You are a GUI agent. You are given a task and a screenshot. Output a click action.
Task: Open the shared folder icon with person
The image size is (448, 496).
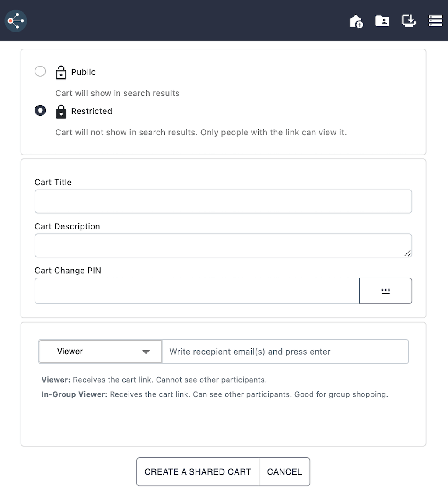(382, 21)
